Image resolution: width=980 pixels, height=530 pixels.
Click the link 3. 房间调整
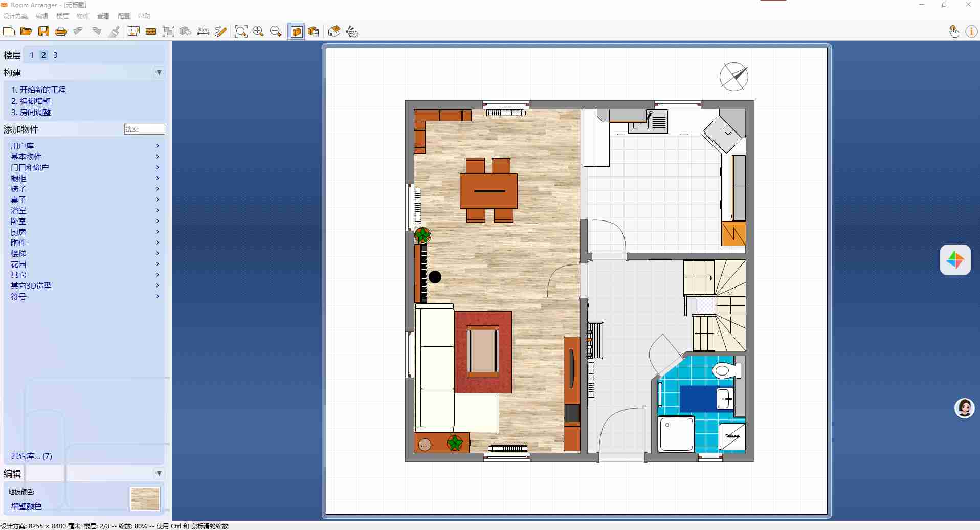(31, 112)
